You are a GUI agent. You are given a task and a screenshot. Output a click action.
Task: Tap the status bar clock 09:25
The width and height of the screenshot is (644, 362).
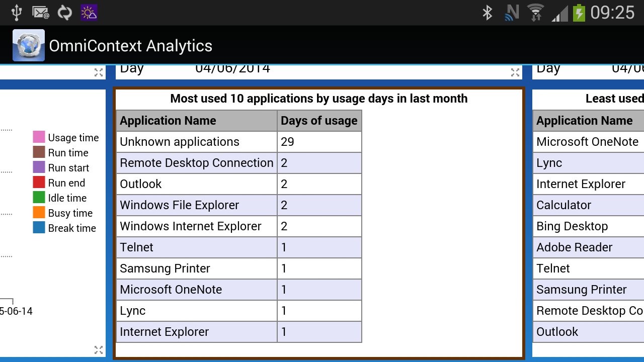tap(612, 13)
